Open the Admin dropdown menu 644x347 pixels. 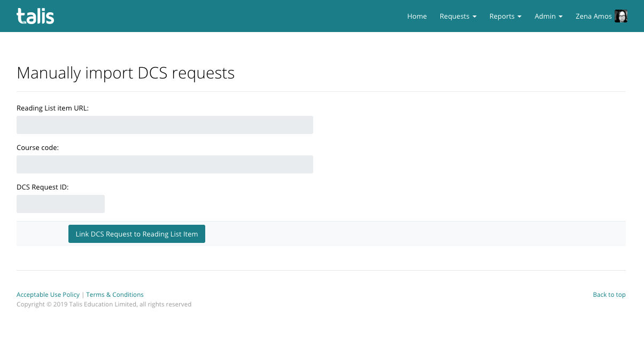click(x=548, y=16)
